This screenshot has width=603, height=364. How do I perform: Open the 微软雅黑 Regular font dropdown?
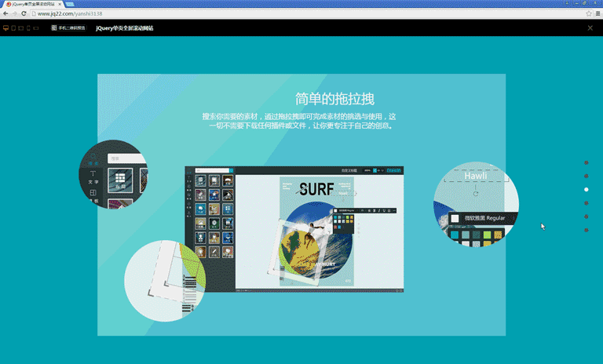click(x=484, y=218)
